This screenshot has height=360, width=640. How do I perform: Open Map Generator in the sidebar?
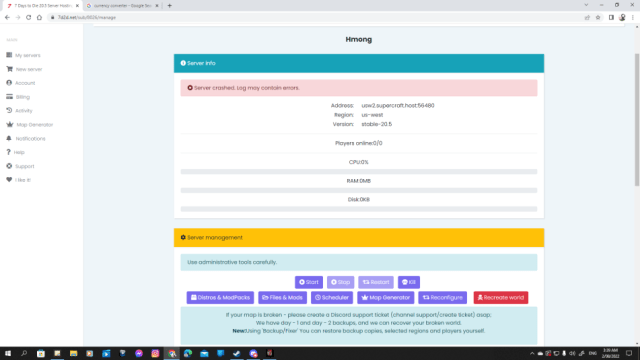coord(30,124)
